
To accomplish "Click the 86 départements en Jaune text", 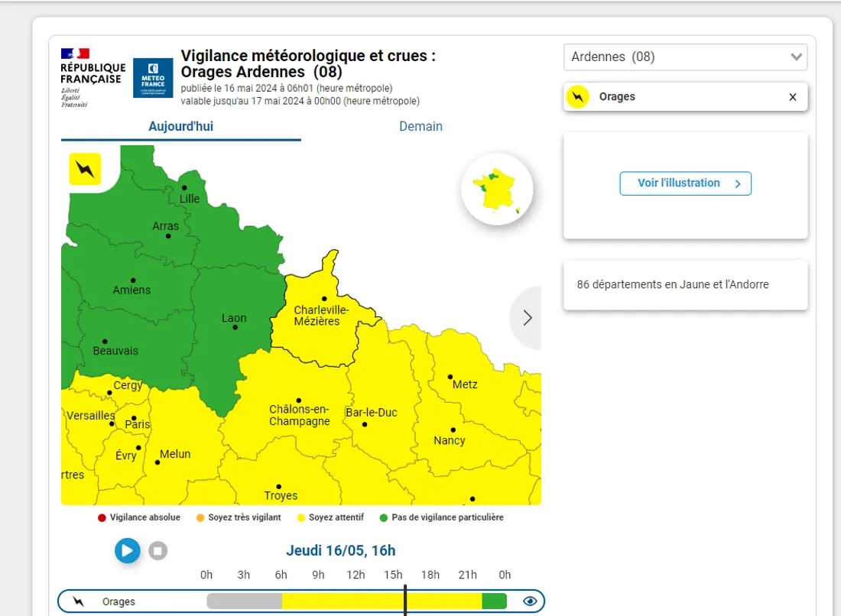I will [x=673, y=284].
